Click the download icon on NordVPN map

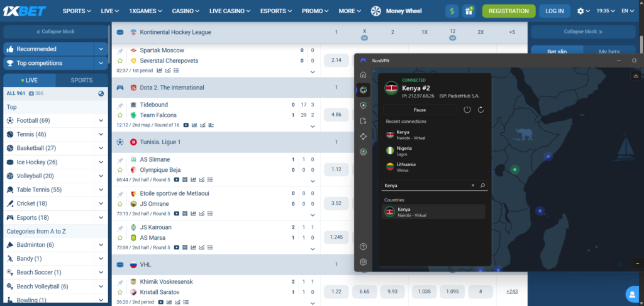(x=636, y=76)
